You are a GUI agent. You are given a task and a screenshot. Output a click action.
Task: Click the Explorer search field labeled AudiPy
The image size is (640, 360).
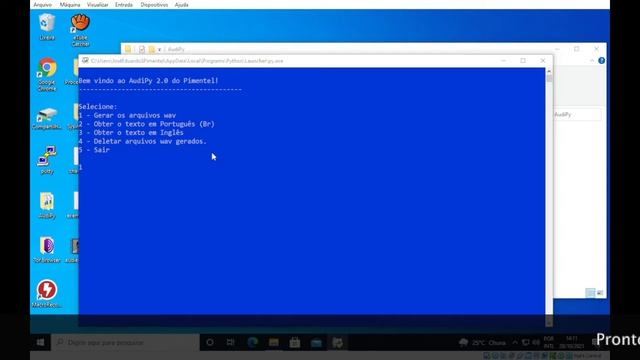[577, 115]
